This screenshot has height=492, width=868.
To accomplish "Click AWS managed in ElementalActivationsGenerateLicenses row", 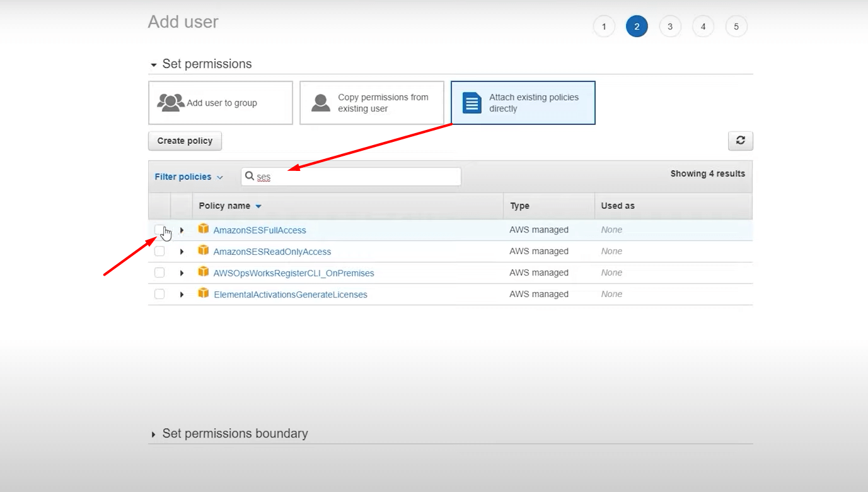I will pyautogui.click(x=539, y=294).
